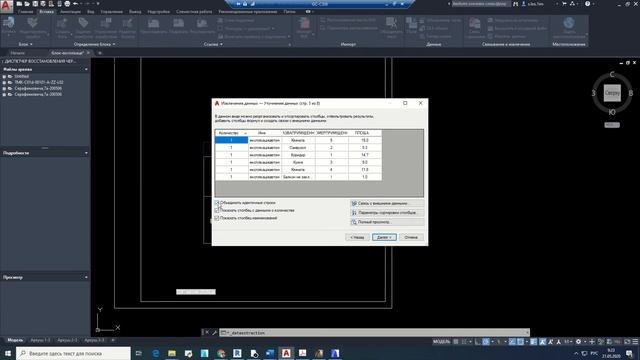Viewport: 640px width, 360px height.
Task: Open the status bar customization menu icon
Action: 635,342
